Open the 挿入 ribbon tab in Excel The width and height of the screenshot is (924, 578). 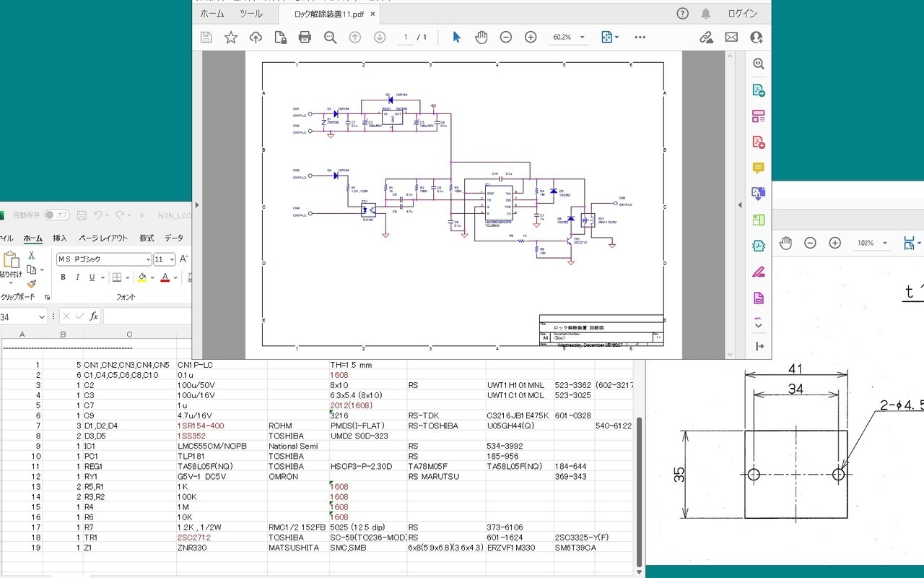60,238
